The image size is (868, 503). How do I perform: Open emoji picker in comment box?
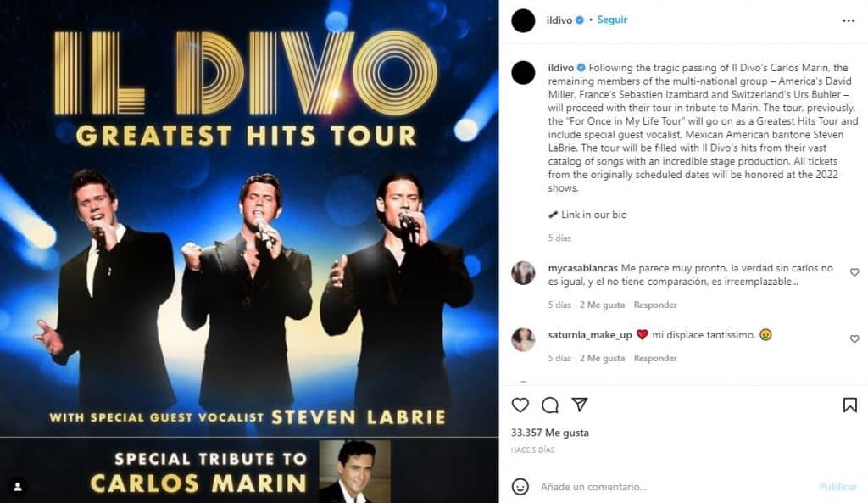pos(520,486)
